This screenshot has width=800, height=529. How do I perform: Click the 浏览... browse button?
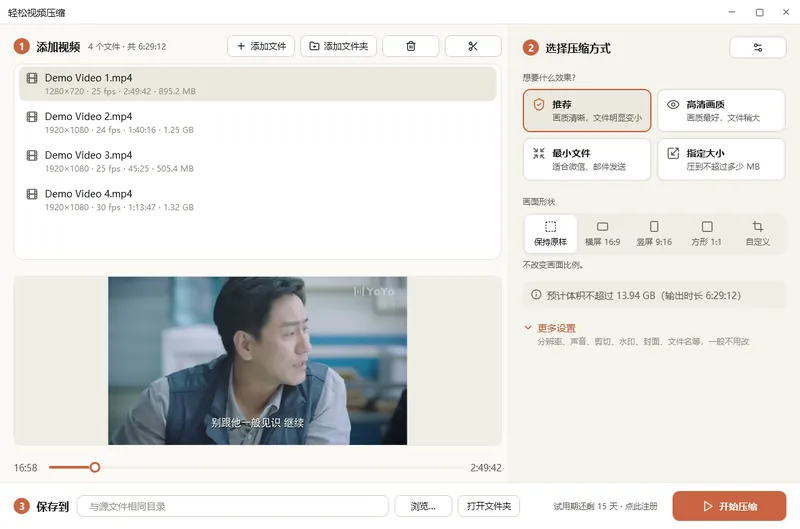click(423, 507)
